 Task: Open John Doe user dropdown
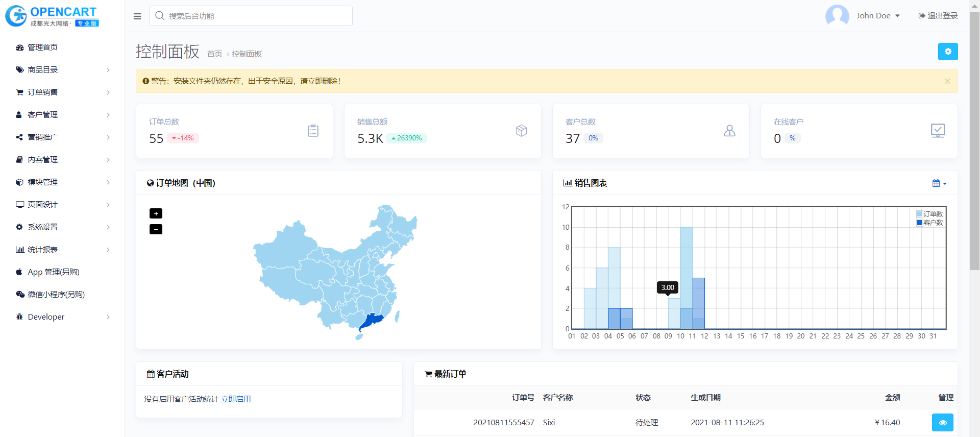(878, 16)
